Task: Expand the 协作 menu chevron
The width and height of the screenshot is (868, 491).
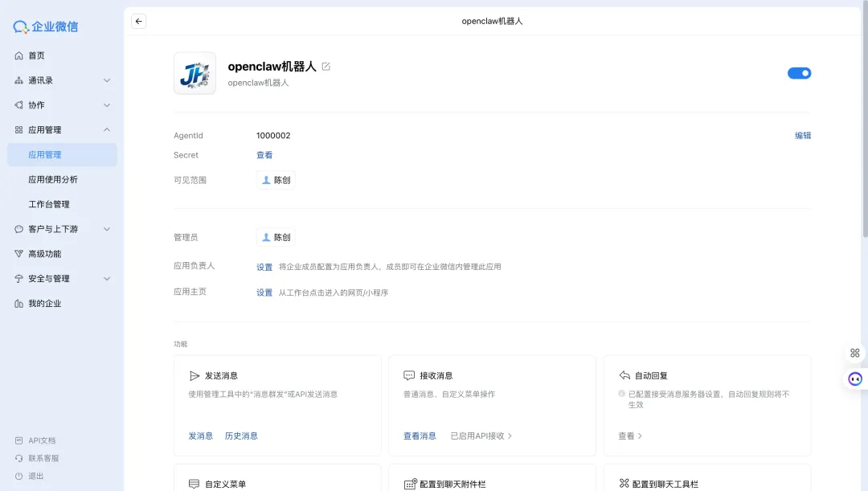Action: (107, 105)
